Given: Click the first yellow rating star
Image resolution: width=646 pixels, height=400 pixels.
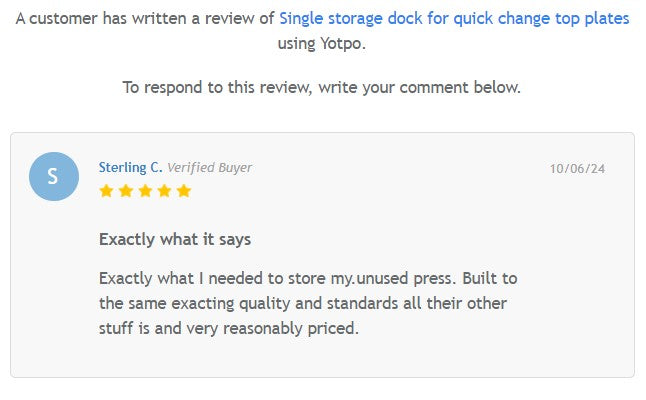Looking at the screenshot, I should pyautogui.click(x=106, y=191).
